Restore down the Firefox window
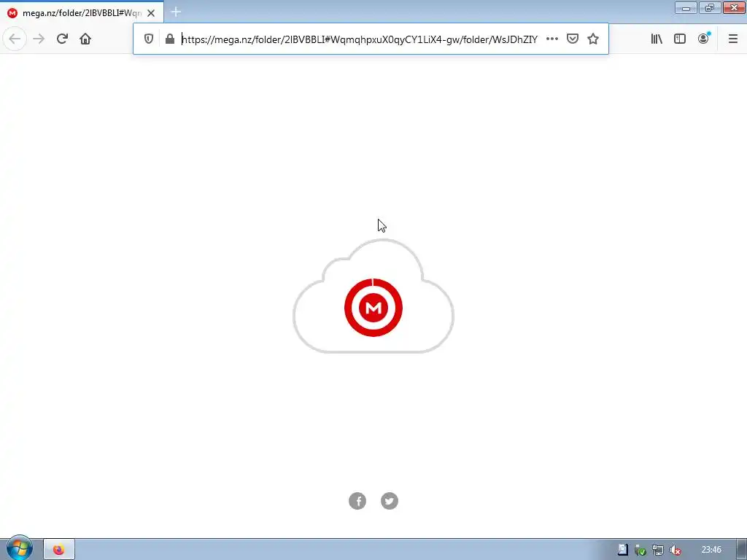 pyautogui.click(x=710, y=7)
